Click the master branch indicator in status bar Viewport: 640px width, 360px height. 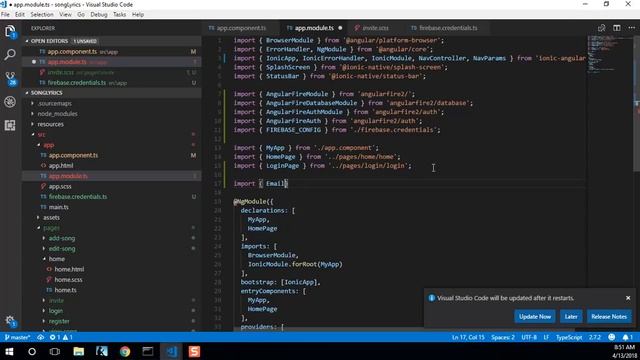[x=17, y=337]
